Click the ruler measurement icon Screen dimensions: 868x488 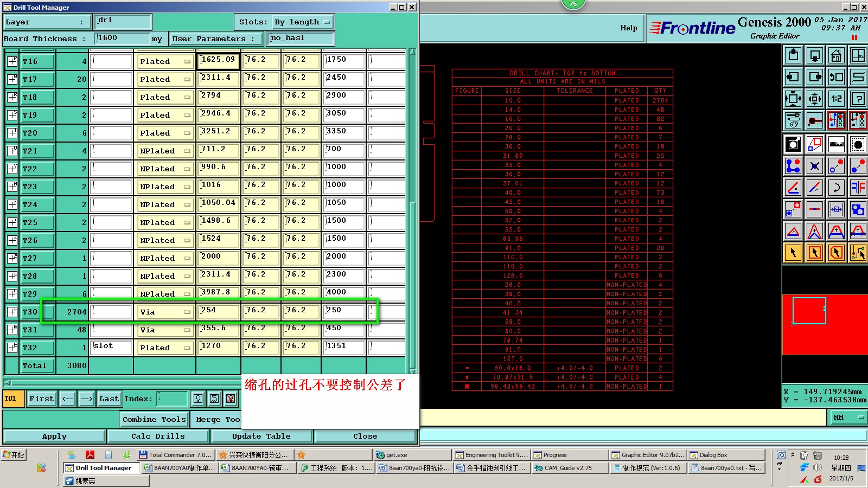tap(837, 144)
